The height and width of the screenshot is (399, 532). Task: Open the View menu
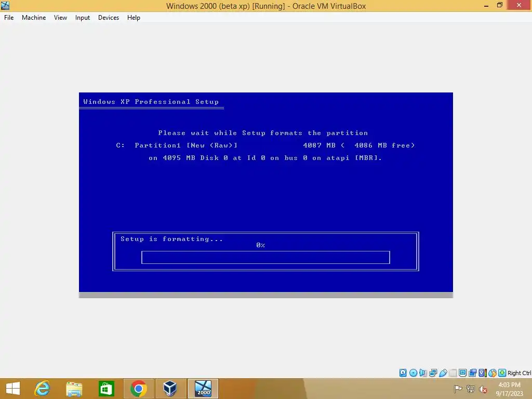60,18
